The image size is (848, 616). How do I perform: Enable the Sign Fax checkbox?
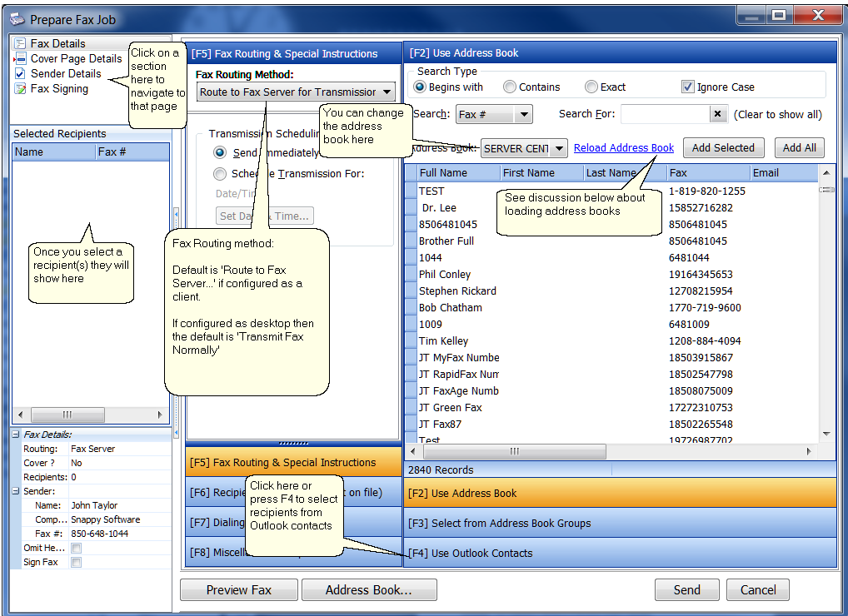pyautogui.click(x=77, y=563)
